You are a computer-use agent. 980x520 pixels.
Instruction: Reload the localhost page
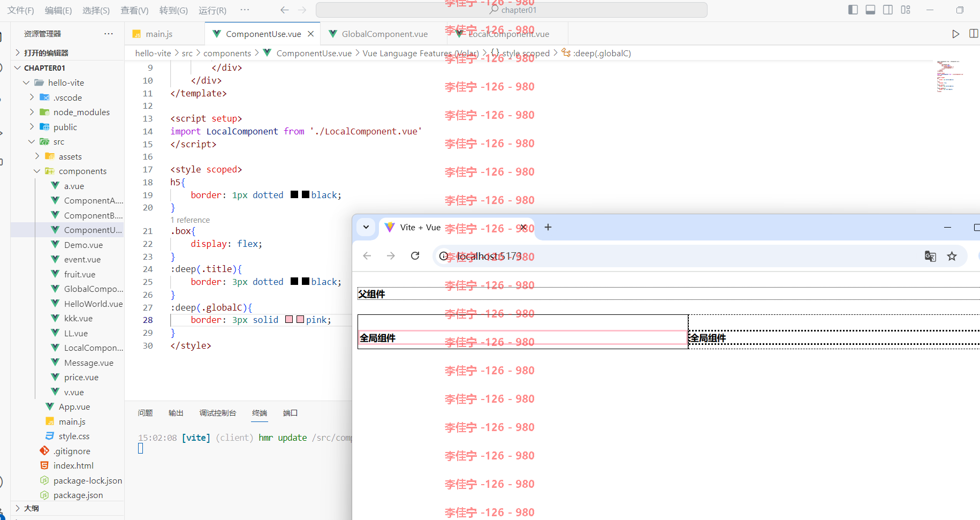(x=415, y=256)
